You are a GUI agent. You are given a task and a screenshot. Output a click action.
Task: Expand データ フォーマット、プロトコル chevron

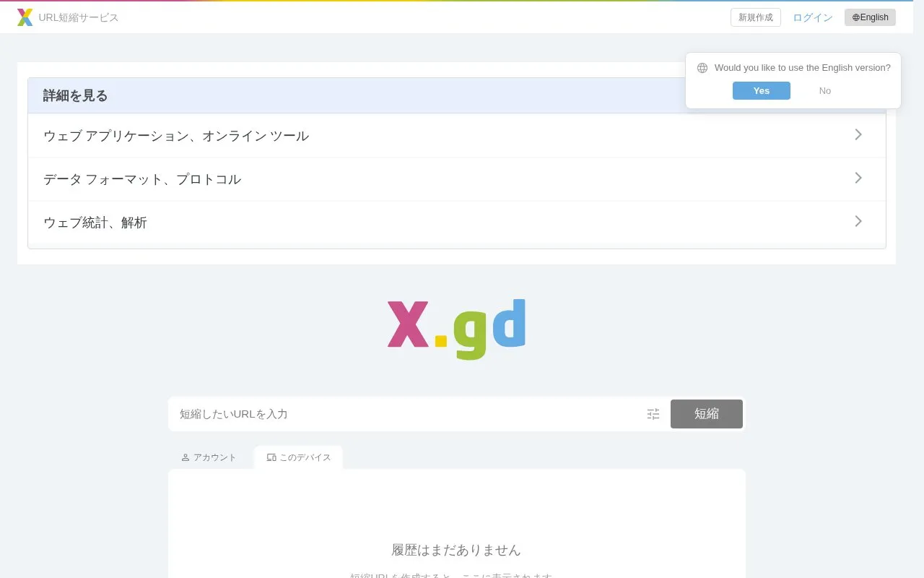858,178
